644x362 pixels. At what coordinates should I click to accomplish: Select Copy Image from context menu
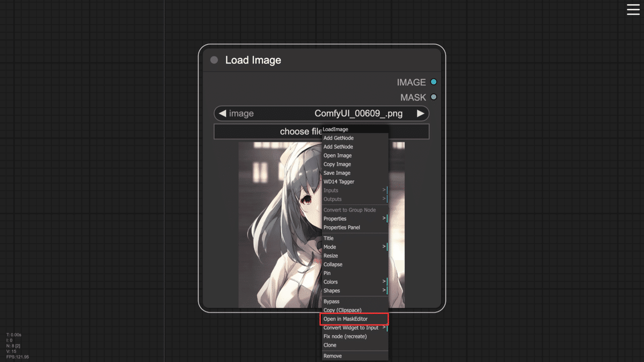[x=355, y=164]
